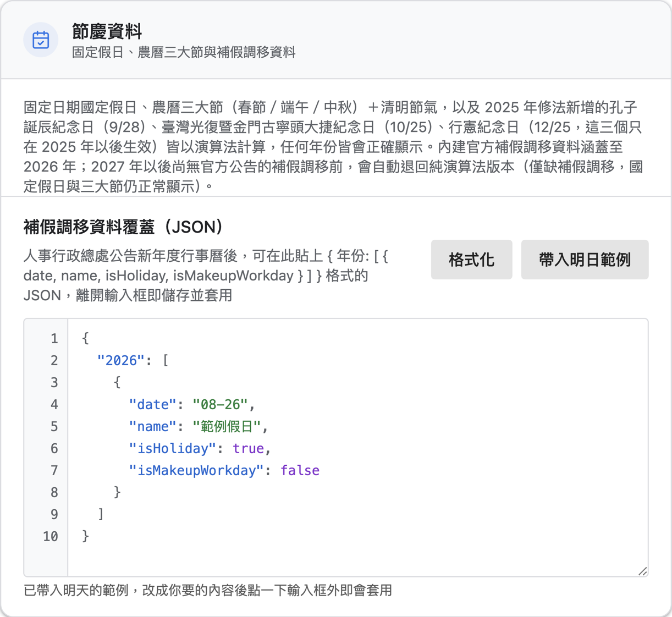
Task: Click the subtitle 固定假日、農曆三大節與補假調移資料
Action: tap(184, 52)
